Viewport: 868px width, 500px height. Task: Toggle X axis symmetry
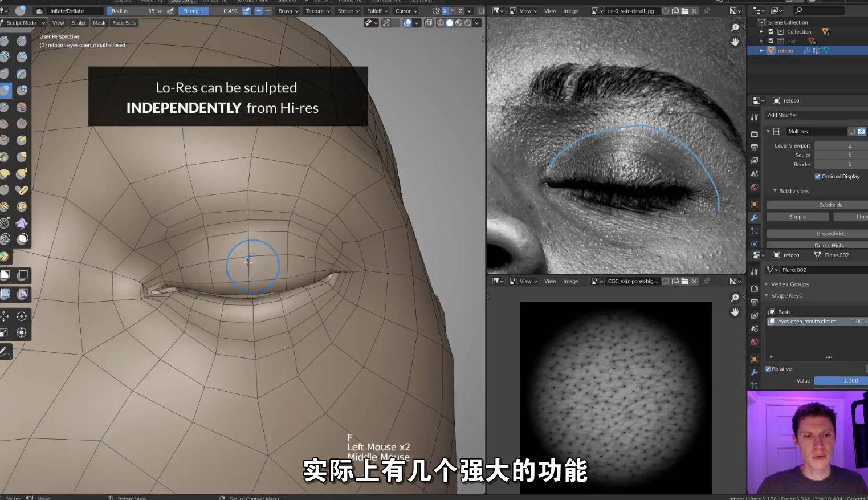pos(445,11)
